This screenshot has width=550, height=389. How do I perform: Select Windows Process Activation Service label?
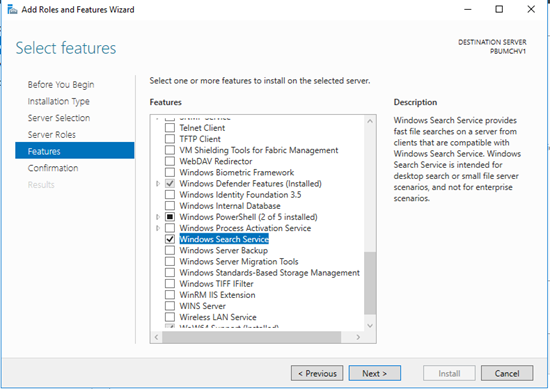[245, 228]
